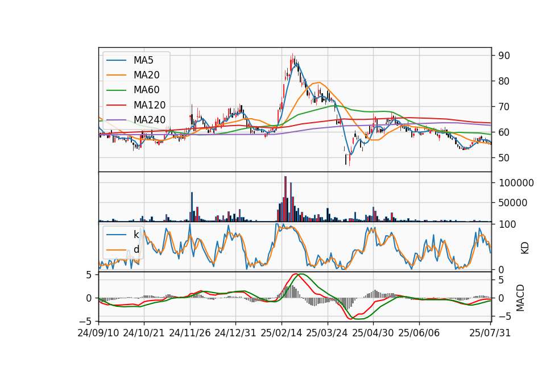
Task: Click the −5 tick on left MACD axis
Action: (x=85, y=321)
